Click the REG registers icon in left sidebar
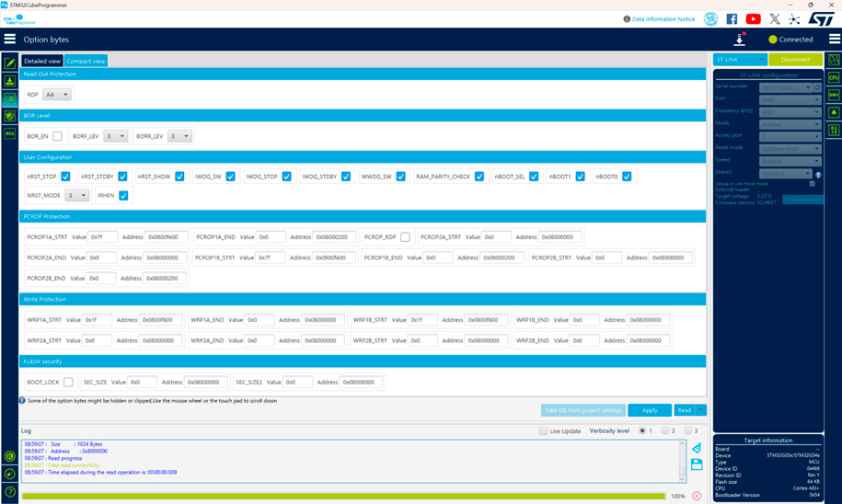842x504 pixels. pos(9,133)
